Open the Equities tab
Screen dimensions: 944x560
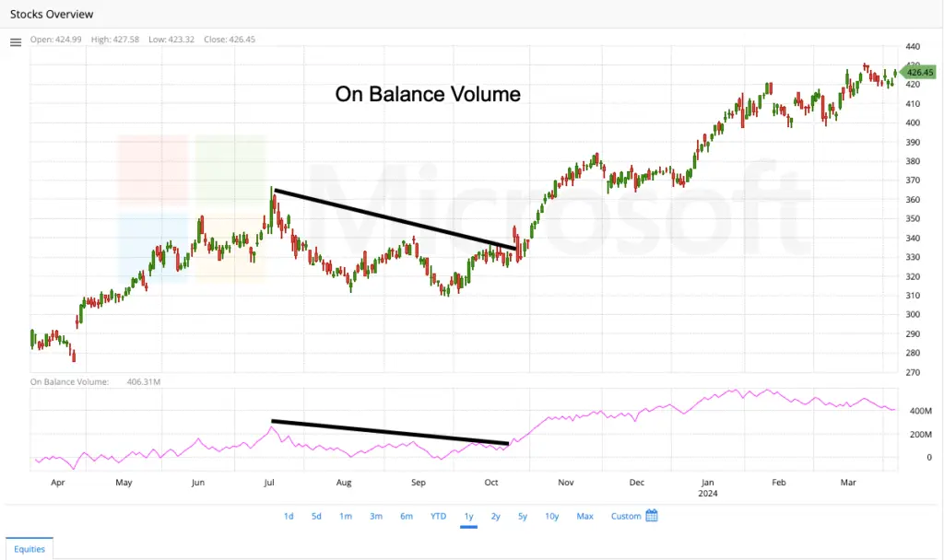click(29, 549)
